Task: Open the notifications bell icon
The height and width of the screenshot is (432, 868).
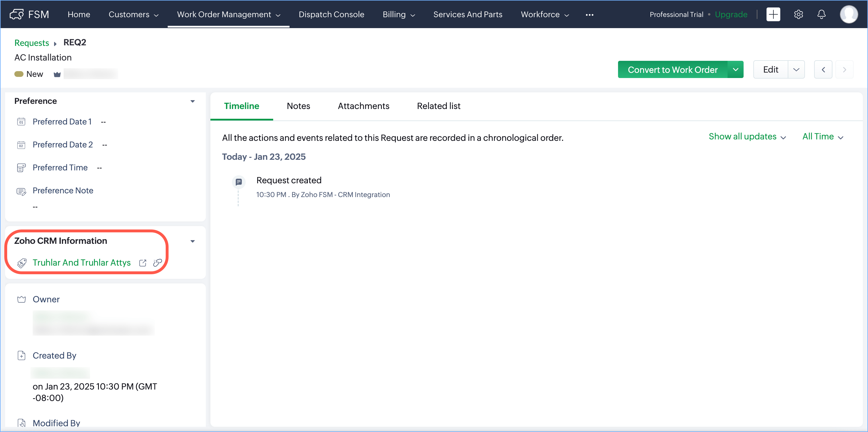Action: [821, 14]
